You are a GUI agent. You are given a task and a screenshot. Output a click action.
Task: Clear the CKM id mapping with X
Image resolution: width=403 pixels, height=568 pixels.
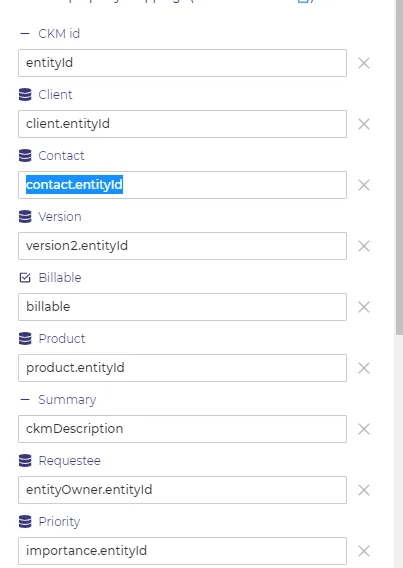point(364,63)
